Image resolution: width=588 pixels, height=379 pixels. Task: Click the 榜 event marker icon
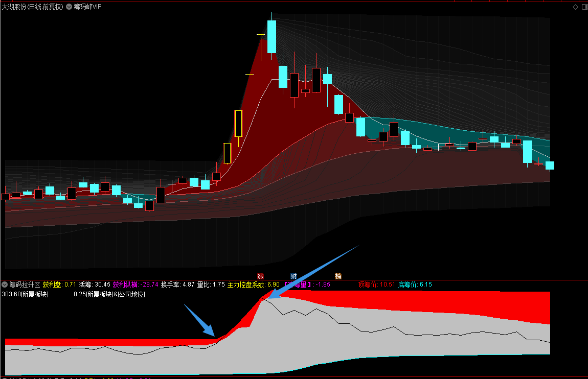[338, 276]
